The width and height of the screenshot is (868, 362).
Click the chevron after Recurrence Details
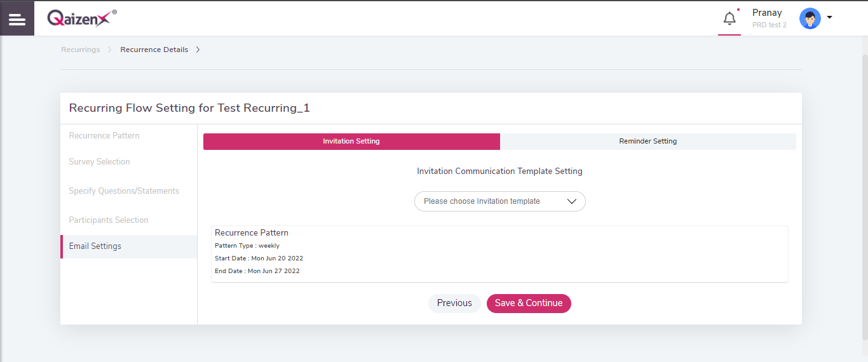coord(198,50)
